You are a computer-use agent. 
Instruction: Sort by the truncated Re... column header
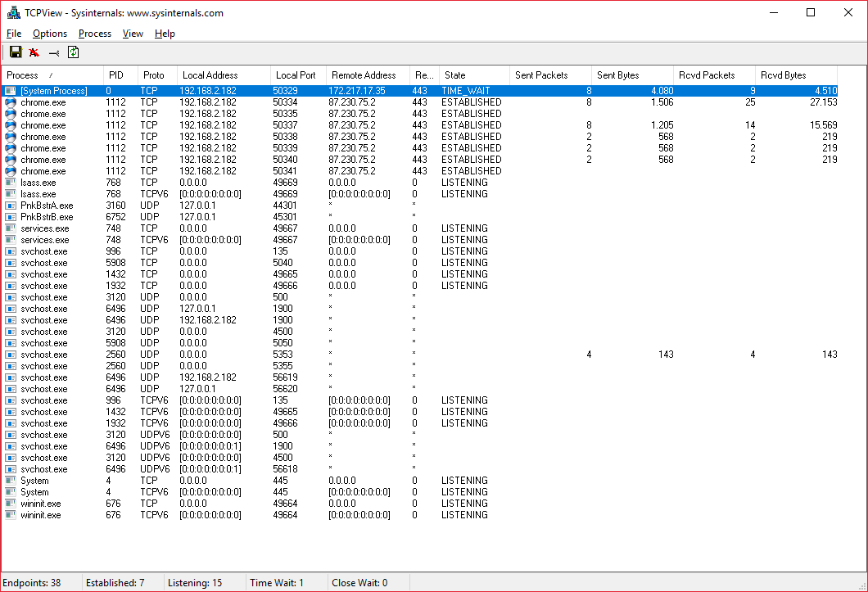coord(425,75)
